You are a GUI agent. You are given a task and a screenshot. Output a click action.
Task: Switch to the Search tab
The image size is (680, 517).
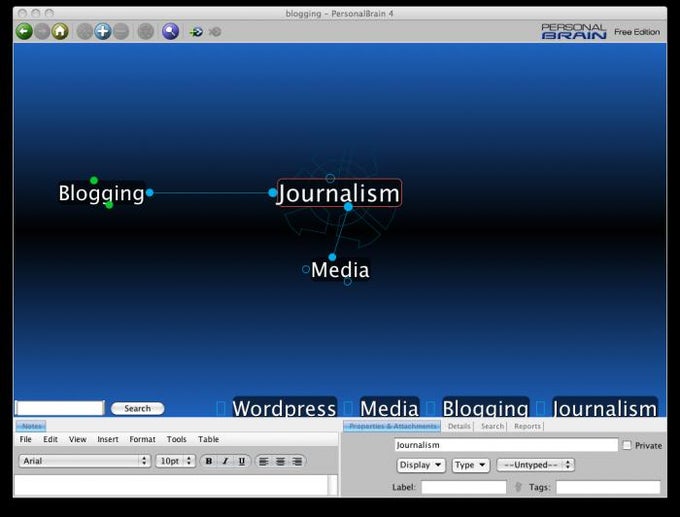[492, 426]
